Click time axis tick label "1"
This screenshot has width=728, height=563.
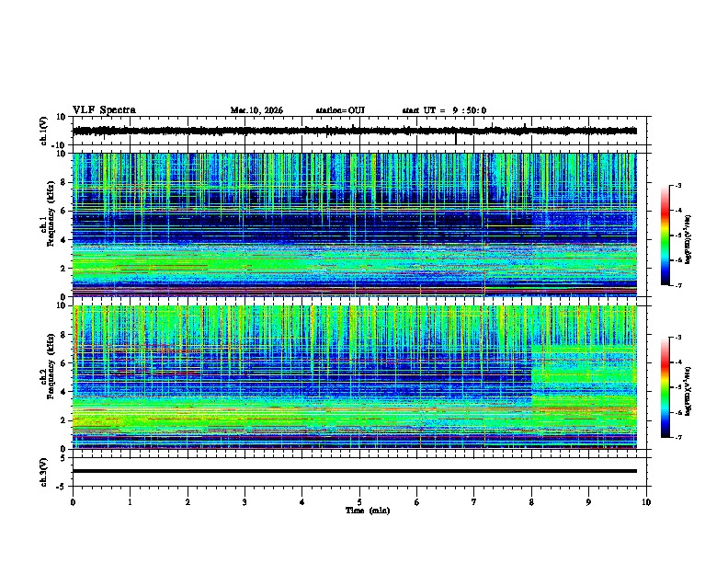pyautogui.click(x=130, y=502)
